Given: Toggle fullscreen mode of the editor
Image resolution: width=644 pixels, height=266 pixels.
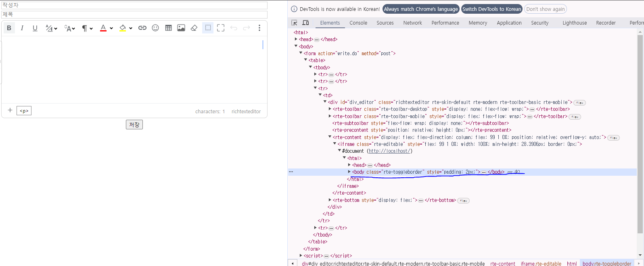Looking at the screenshot, I should [x=221, y=28].
